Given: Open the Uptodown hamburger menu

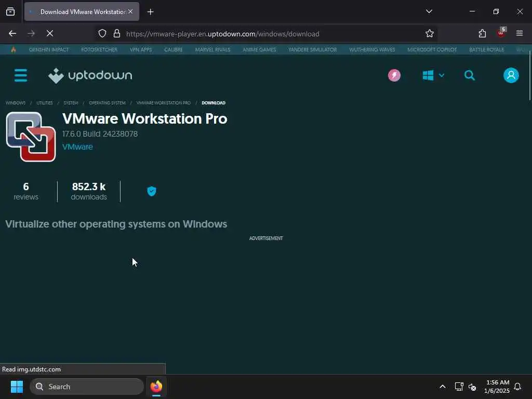Looking at the screenshot, I should (21, 75).
